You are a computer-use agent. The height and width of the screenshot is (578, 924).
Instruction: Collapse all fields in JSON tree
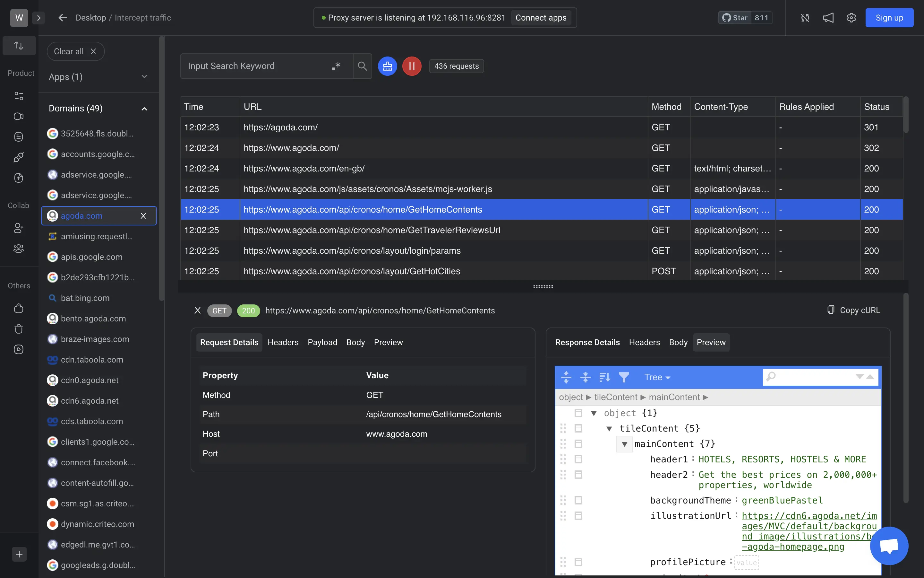pyautogui.click(x=585, y=377)
